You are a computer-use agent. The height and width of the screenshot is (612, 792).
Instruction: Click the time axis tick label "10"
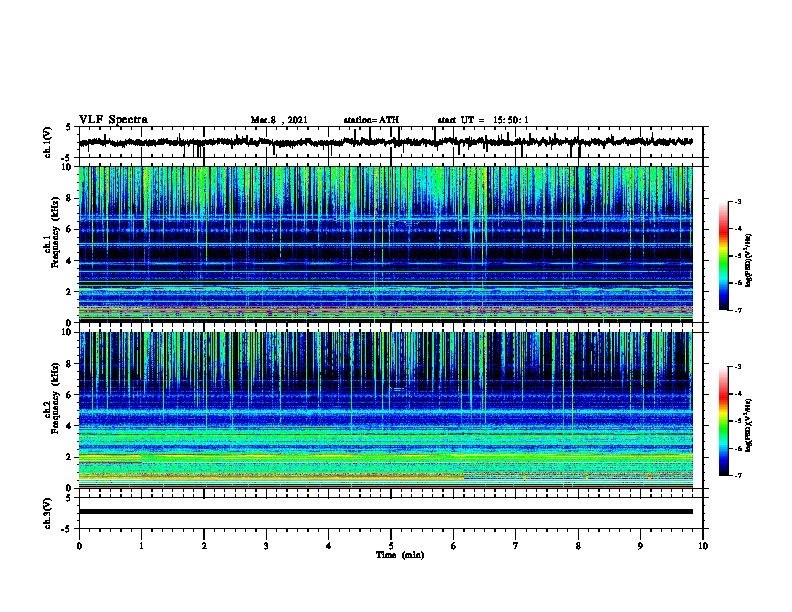point(703,546)
